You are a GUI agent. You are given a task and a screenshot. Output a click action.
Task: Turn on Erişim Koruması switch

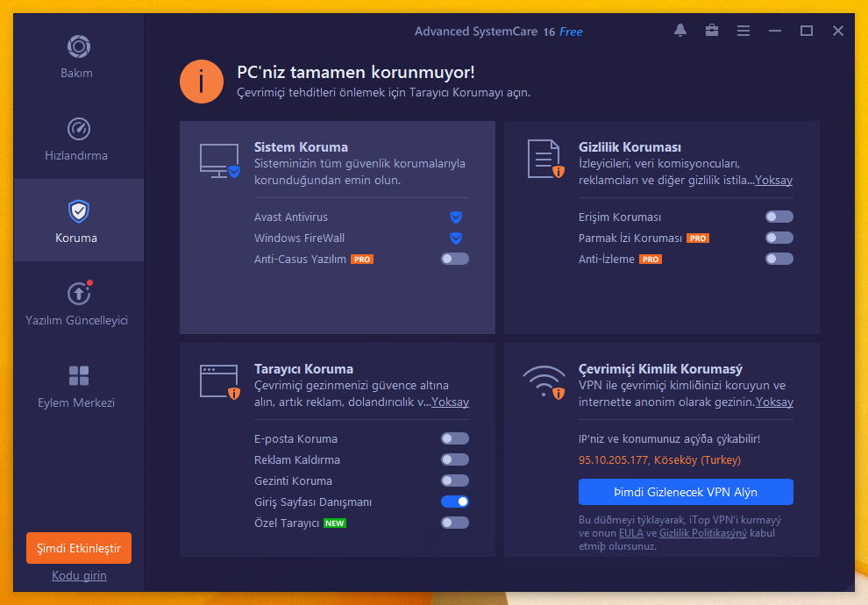tap(779, 217)
